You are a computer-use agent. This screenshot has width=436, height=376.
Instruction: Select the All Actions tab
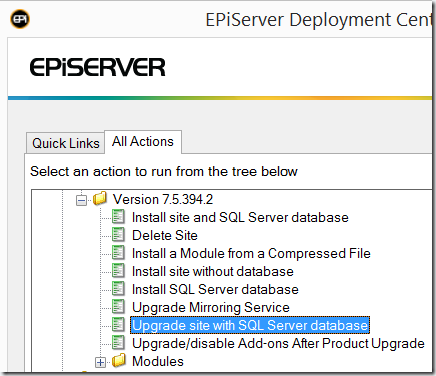pyautogui.click(x=143, y=142)
